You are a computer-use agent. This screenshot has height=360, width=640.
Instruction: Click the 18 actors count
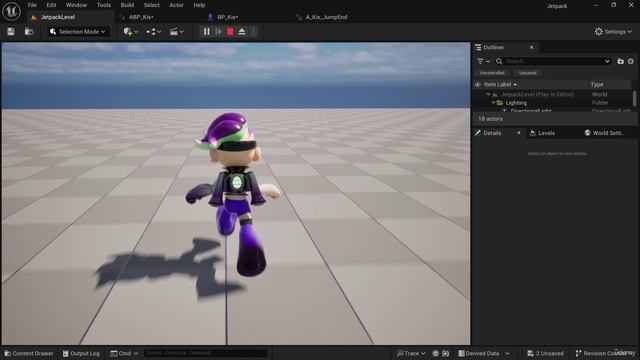490,119
